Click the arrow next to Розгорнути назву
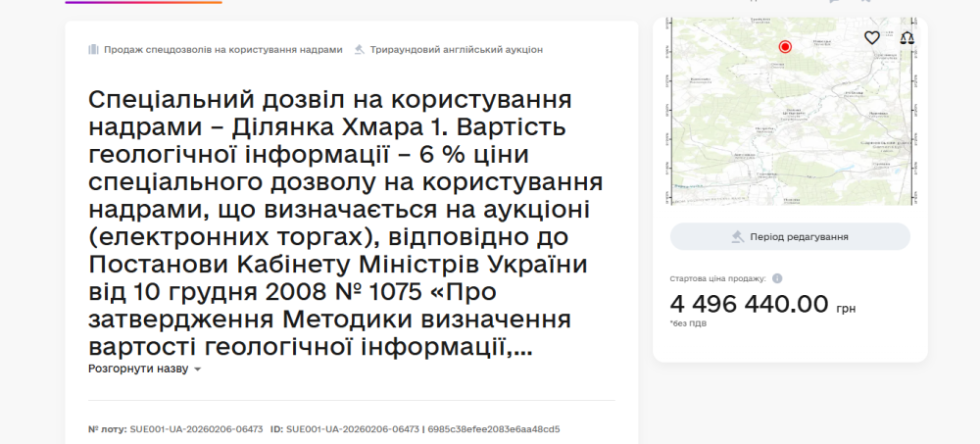The image size is (980, 444). (197, 370)
